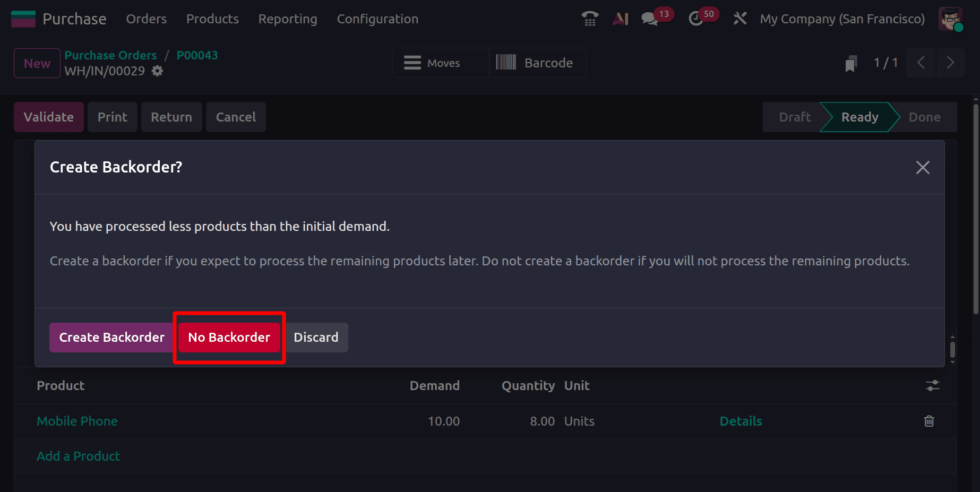
Task: Delete the Mobile Phone line using trash icon
Action: [929, 421]
